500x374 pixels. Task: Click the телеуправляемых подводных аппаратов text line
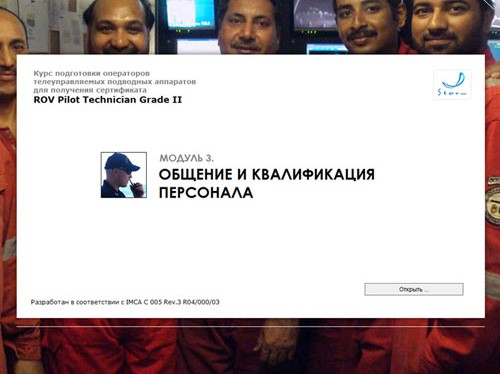click(115, 82)
